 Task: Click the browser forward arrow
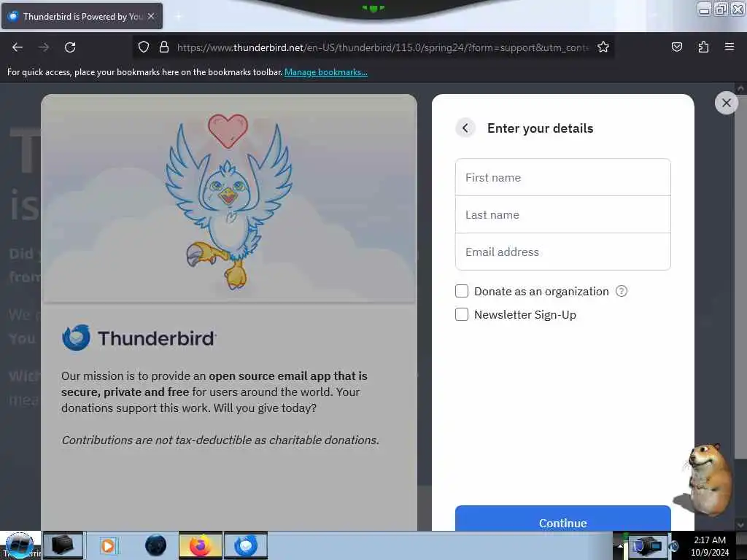43,47
